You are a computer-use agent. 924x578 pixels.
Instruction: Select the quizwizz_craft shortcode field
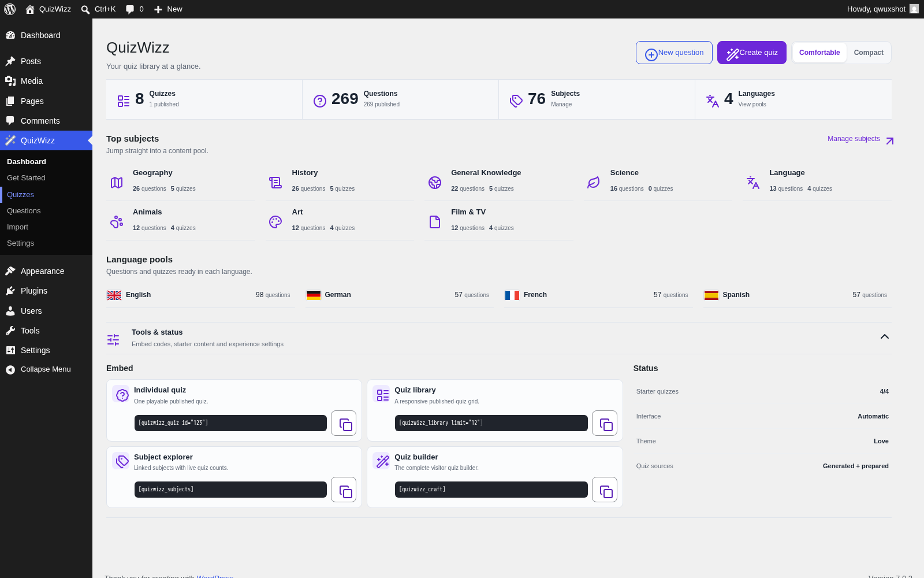tap(491, 490)
